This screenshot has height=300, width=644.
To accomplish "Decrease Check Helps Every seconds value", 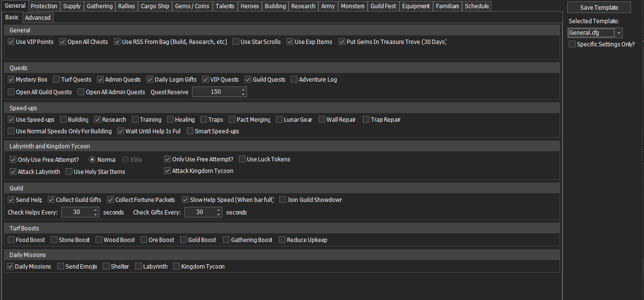I will [95, 214].
